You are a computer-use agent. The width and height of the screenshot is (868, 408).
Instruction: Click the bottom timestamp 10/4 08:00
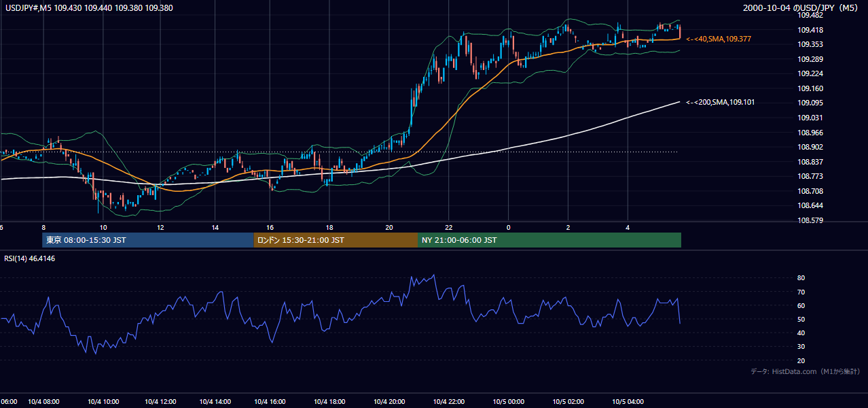click(45, 402)
